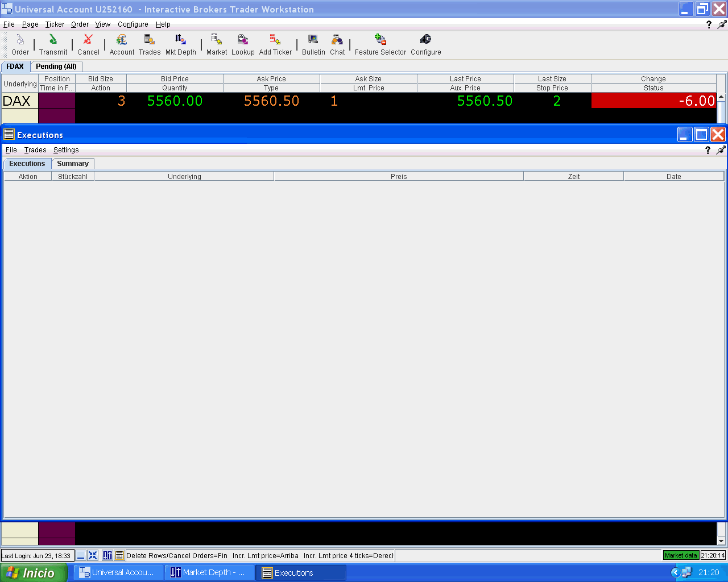Sort by Aktion column header
Viewport: 728px width, 582px height.
pos(28,177)
